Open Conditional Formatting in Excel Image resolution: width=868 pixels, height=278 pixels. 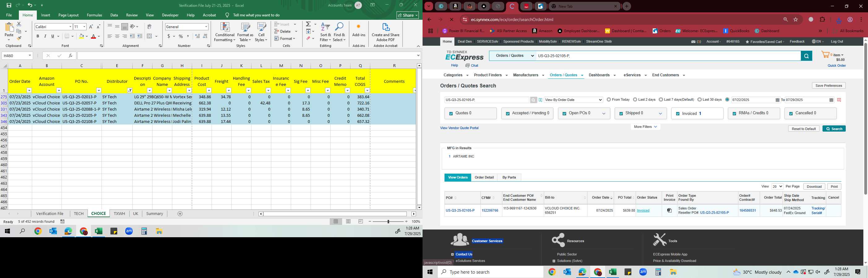(x=225, y=32)
